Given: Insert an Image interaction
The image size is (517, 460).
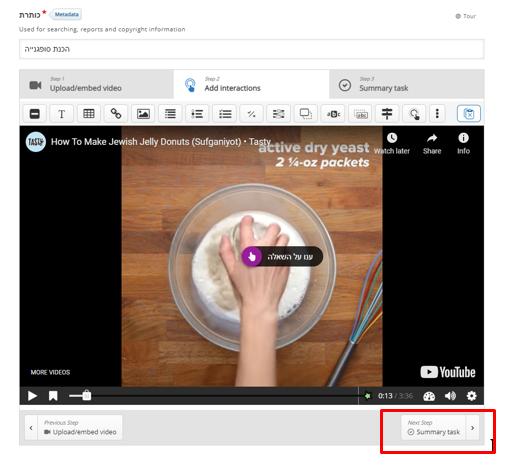Looking at the screenshot, I should tap(143, 114).
